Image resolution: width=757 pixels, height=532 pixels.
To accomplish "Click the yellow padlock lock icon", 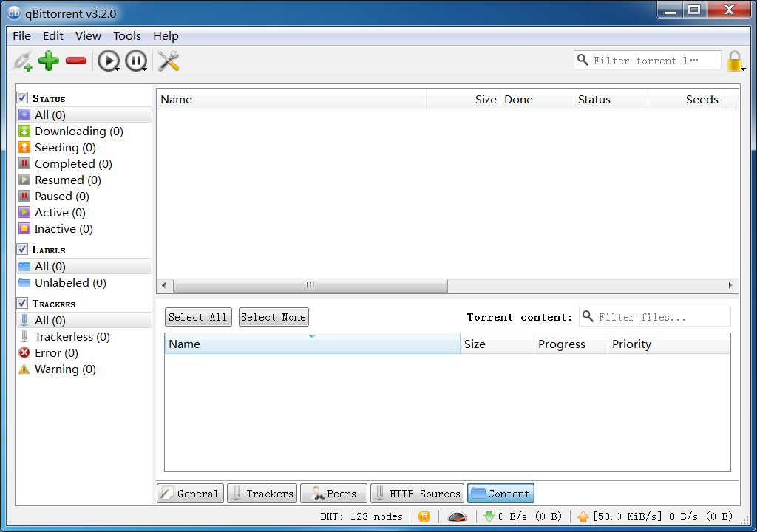I will (733, 61).
